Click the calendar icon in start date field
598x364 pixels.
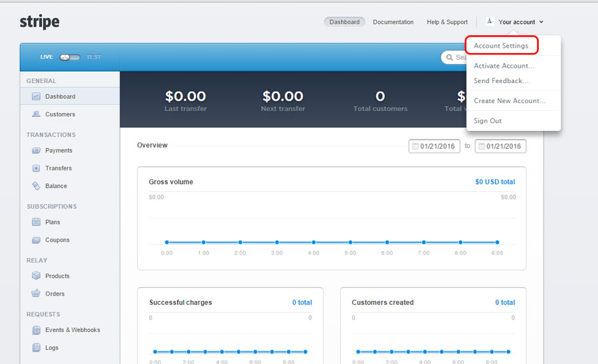click(x=415, y=146)
